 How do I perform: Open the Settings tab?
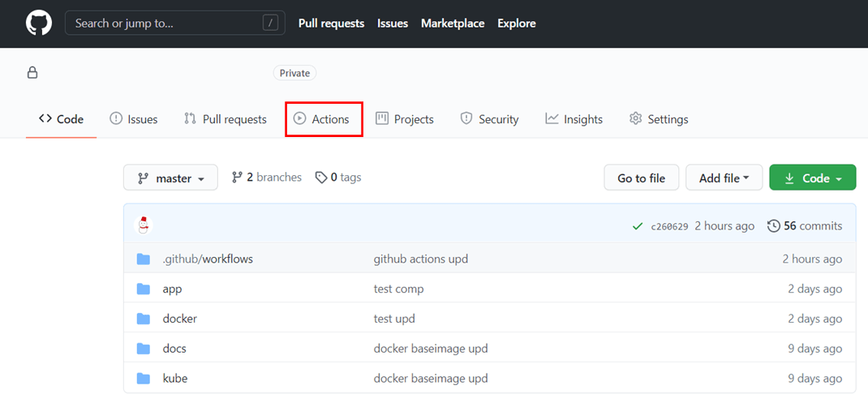coord(659,119)
